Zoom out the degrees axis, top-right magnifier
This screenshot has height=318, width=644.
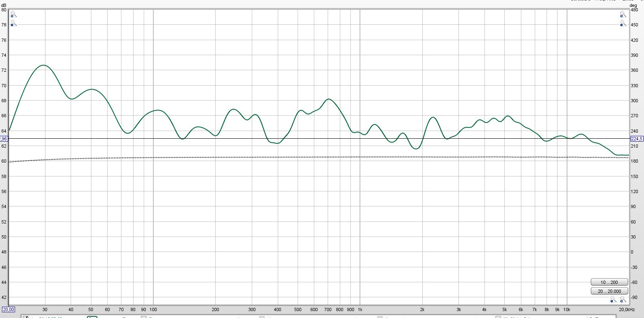point(622,24)
